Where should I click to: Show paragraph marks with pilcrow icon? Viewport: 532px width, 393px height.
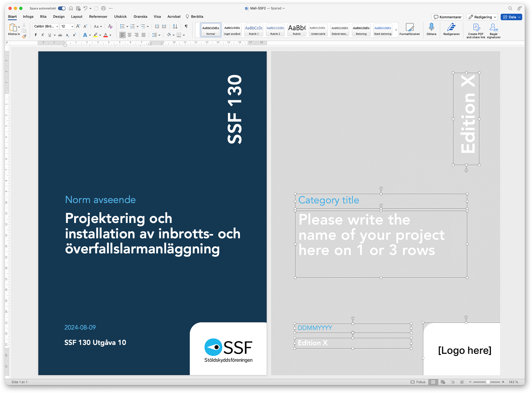186,26
